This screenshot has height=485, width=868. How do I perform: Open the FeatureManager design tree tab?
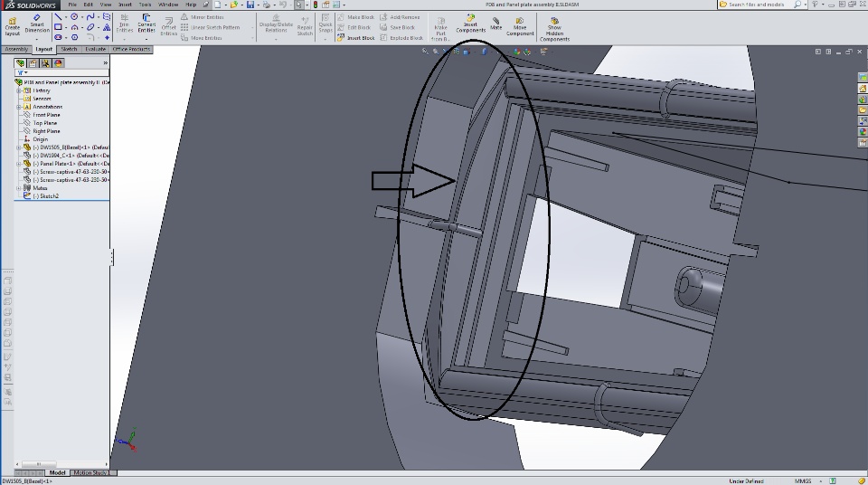pyautogui.click(x=21, y=63)
